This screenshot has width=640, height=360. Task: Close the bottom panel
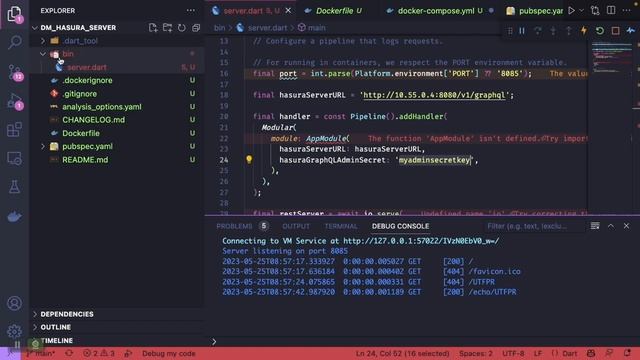point(626,226)
